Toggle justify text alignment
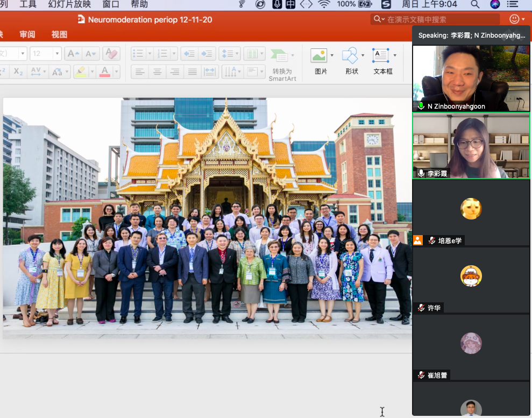Viewport: 532px width, 418px height. point(192,72)
